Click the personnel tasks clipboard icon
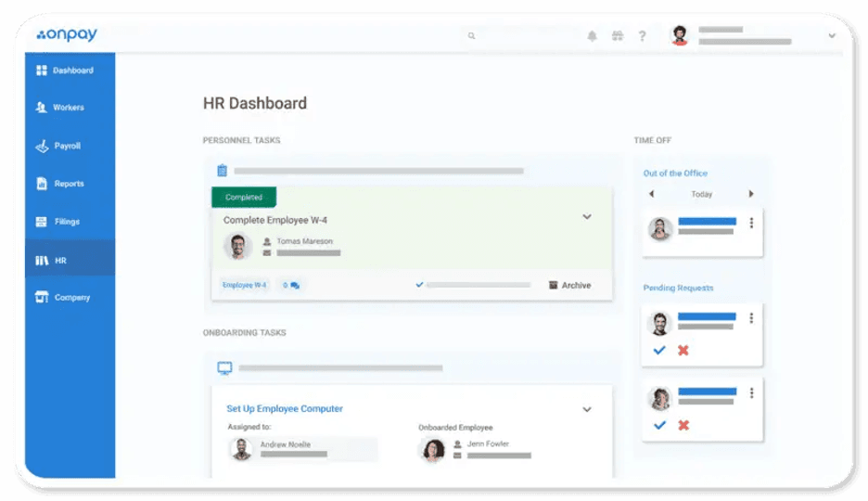This screenshot has height=501, width=868. pyautogui.click(x=222, y=171)
